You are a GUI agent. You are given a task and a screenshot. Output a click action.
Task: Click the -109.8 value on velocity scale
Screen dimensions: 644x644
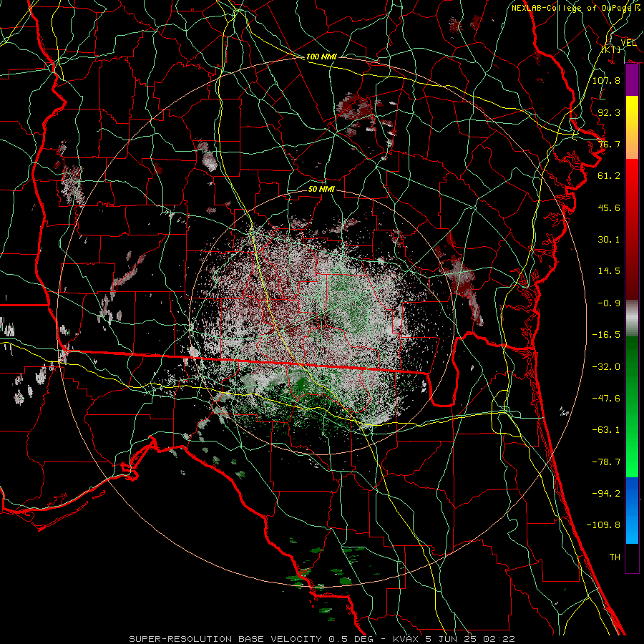click(x=603, y=525)
